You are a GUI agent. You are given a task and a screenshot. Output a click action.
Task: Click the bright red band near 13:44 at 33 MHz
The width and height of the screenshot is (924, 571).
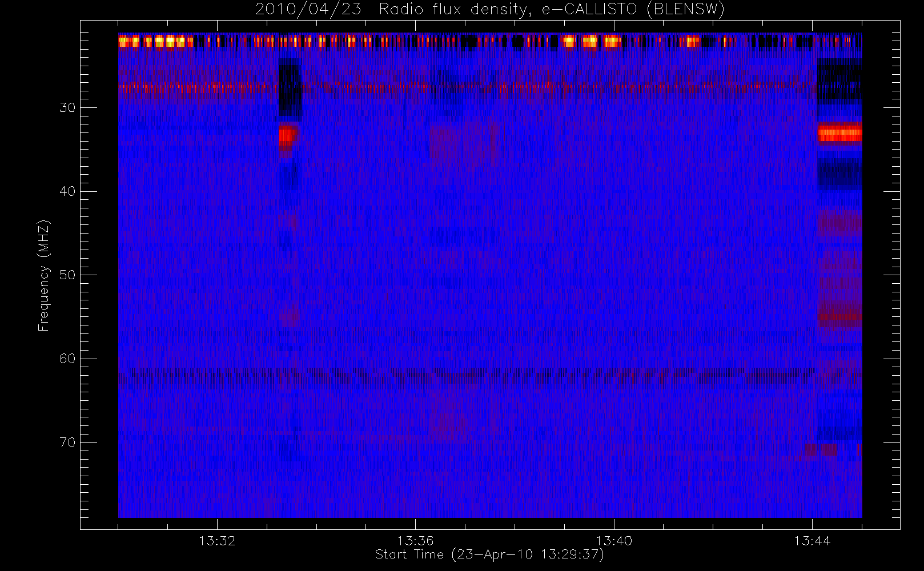839,134
